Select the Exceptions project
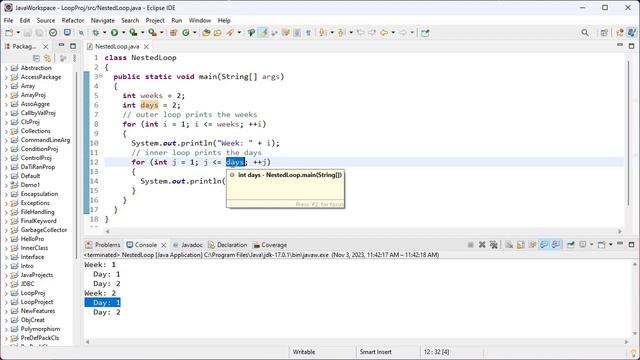Image resolution: width=640 pixels, height=360 pixels. [35, 203]
